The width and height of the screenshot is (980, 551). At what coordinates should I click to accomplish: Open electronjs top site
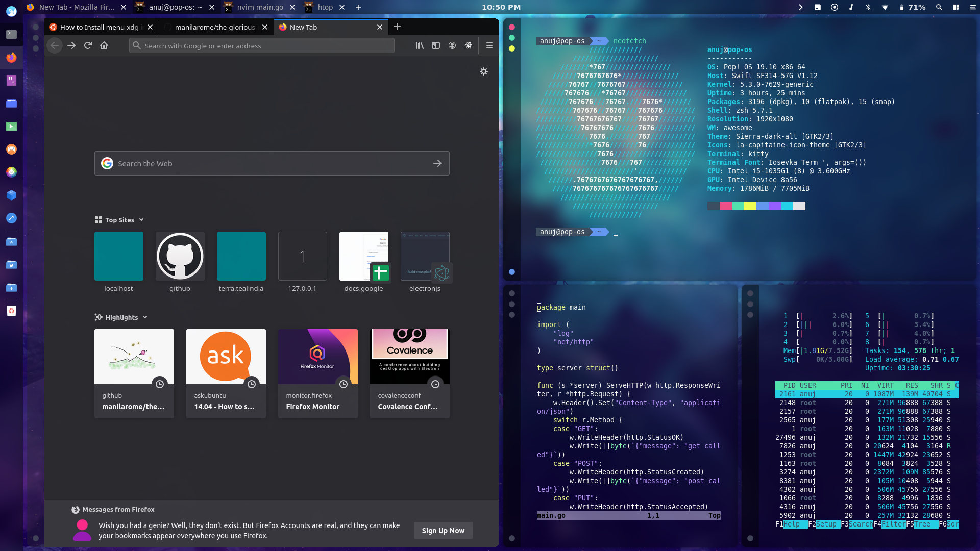425,256
